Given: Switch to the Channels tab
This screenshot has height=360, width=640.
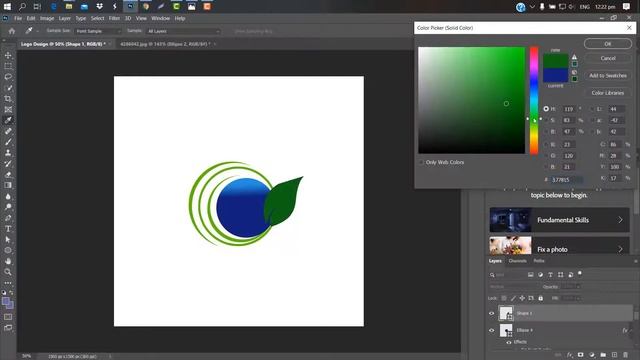Looking at the screenshot, I should pyautogui.click(x=518, y=261).
